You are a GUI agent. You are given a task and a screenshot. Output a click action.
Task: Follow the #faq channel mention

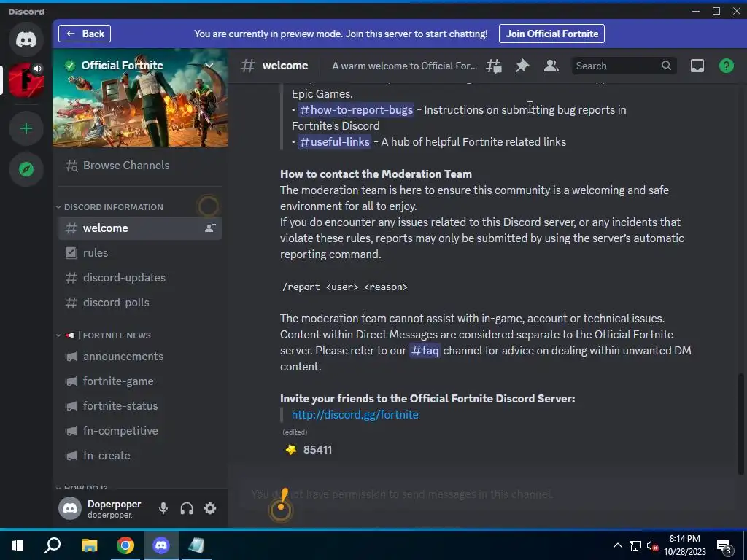[x=425, y=351]
